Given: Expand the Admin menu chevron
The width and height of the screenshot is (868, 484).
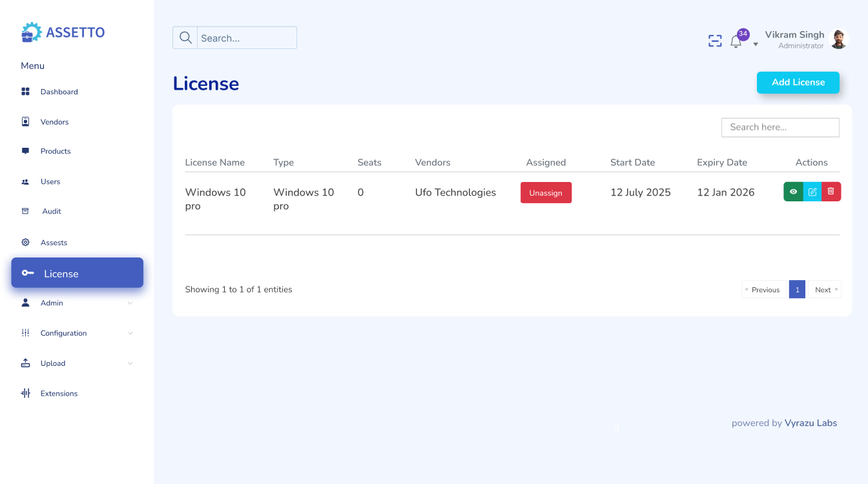Looking at the screenshot, I should point(130,303).
